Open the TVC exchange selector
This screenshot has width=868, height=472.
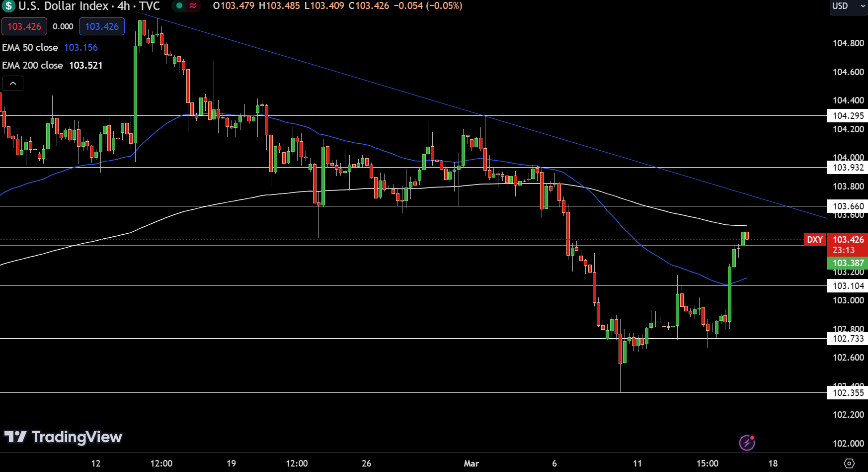[150, 6]
